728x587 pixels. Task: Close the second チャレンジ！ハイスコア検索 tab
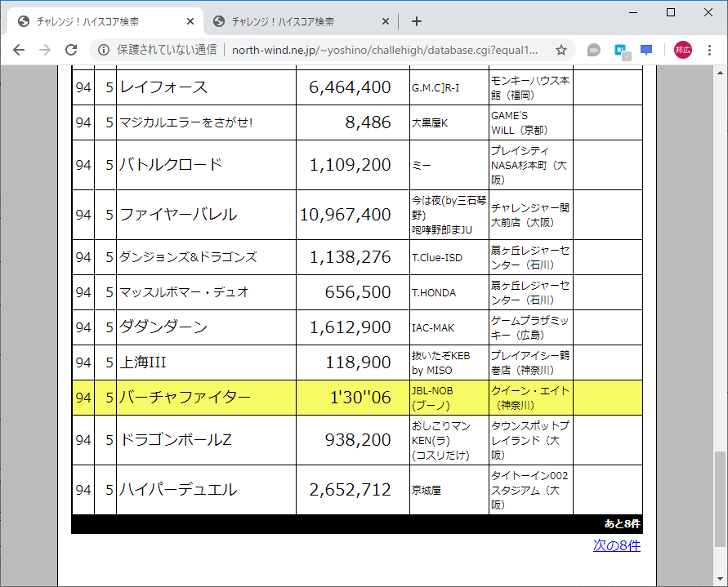(x=386, y=21)
